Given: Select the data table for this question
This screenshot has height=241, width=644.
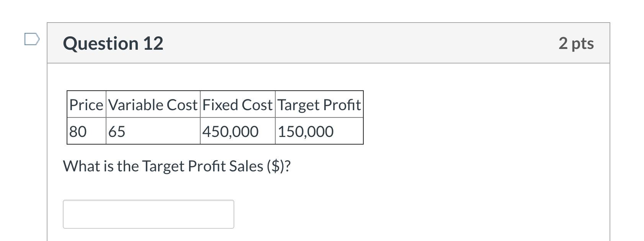Looking at the screenshot, I should click(x=214, y=117).
